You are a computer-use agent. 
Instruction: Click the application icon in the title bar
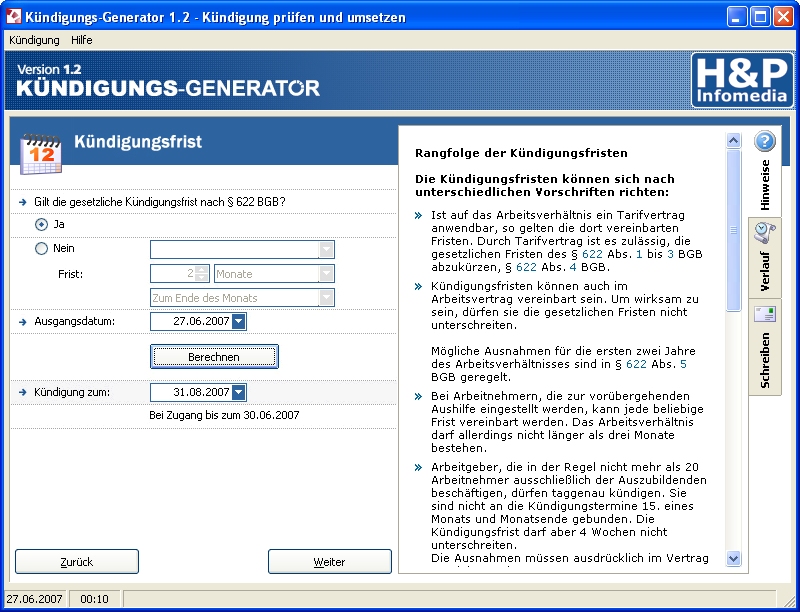(14, 17)
